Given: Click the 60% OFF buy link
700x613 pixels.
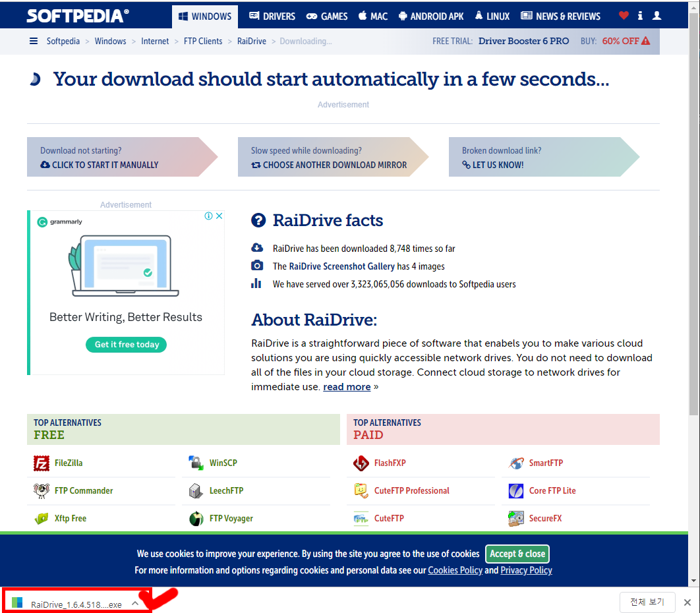Looking at the screenshot, I should coord(620,41).
